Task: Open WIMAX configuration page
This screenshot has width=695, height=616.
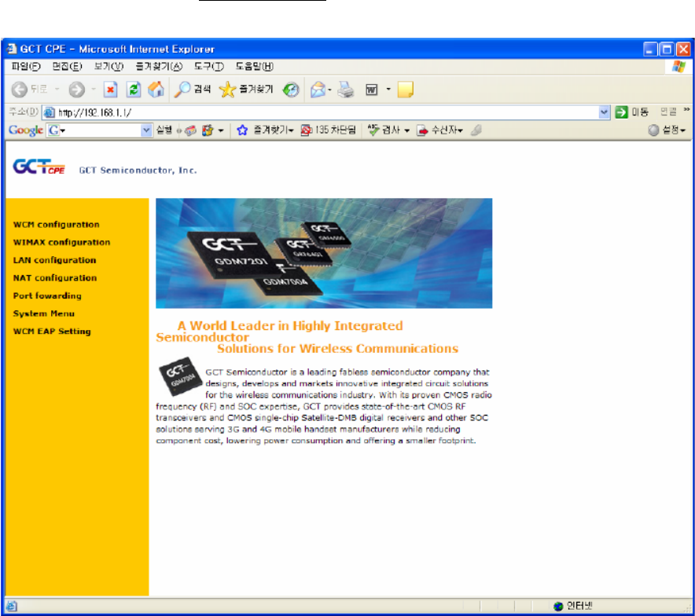Action: tap(61, 242)
